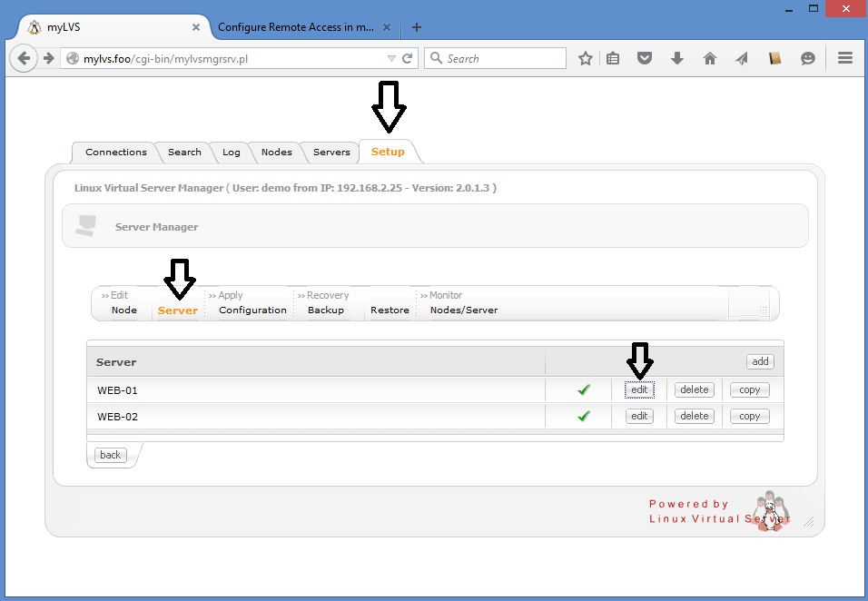Open the Pocket shield icon

point(644,58)
